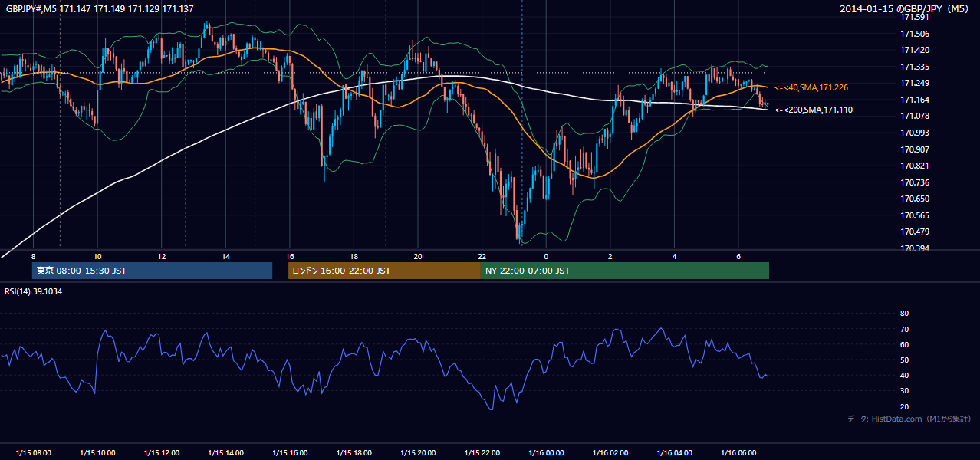This screenshot has height=460, width=980.
Task: Click the 1/16 00:00 time label
Action: pyautogui.click(x=546, y=453)
